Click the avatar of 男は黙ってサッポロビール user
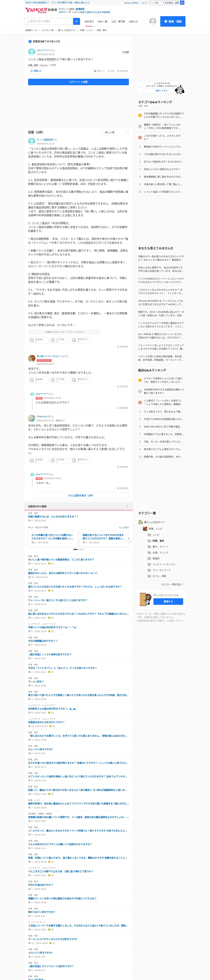The image size is (210, 980). click(32, 358)
